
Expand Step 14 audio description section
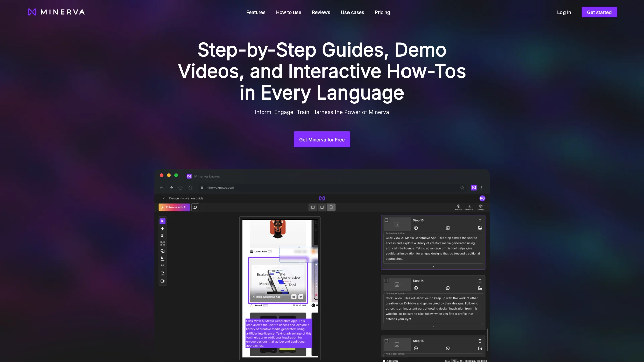[x=433, y=327]
